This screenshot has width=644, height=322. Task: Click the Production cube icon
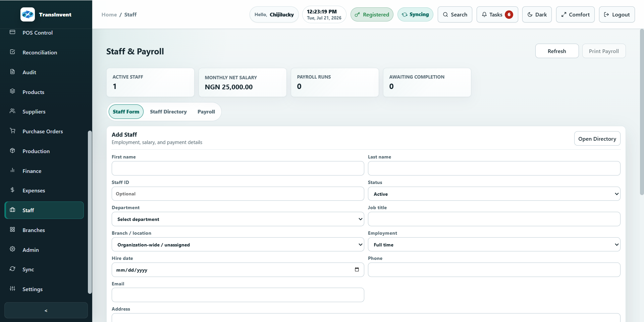point(12,151)
